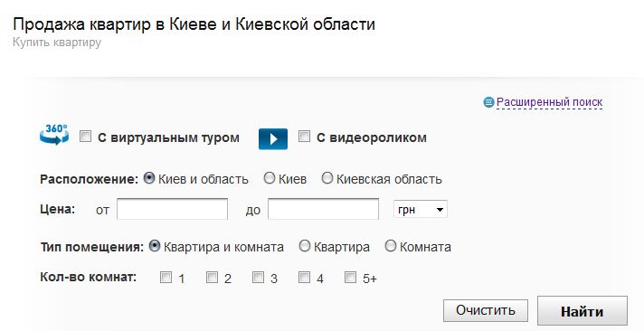This screenshot has height=331, width=644.
Task: Focus the price 'от' input field
Action: pyautogui.click(x=172, y=209)
